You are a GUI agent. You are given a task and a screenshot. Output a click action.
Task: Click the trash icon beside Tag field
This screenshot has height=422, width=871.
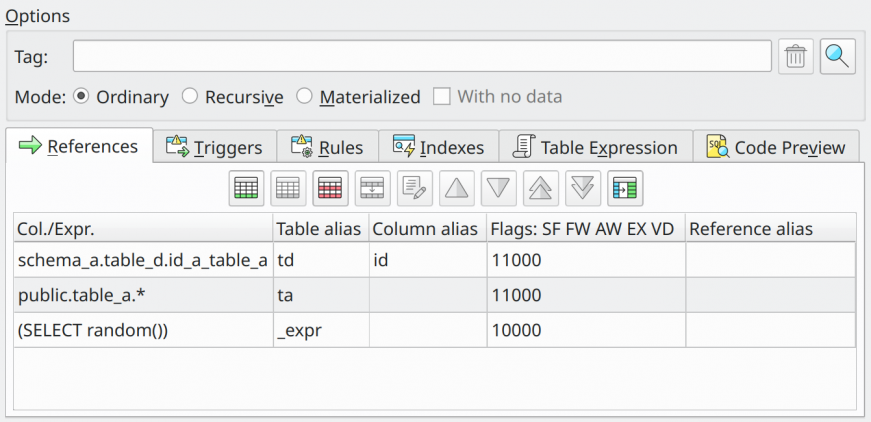pyautogui.click(x=795, y=56)
